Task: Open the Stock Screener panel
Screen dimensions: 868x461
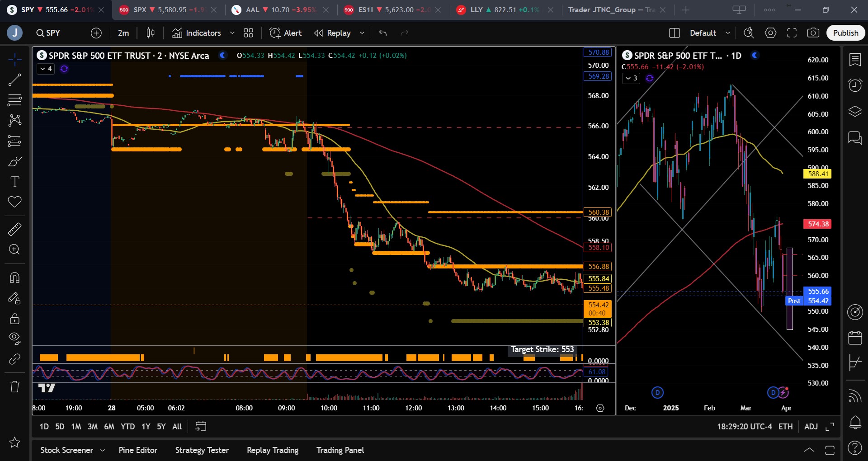Action: (x=67, y=450)
